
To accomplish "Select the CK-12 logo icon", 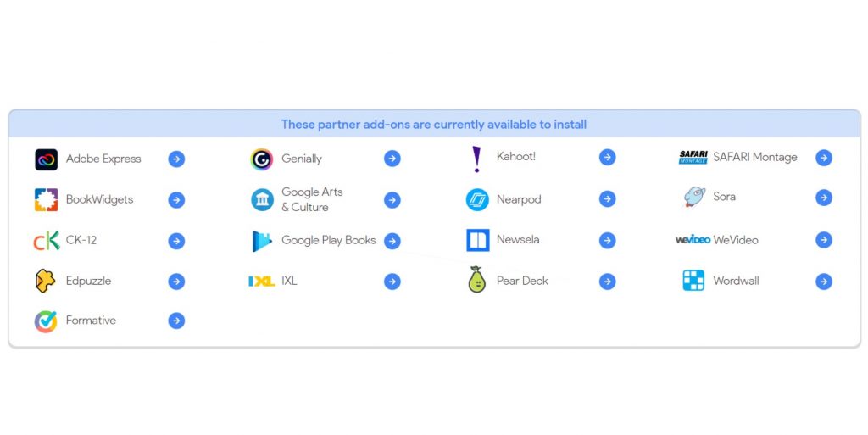I will (x=46, y=241).
